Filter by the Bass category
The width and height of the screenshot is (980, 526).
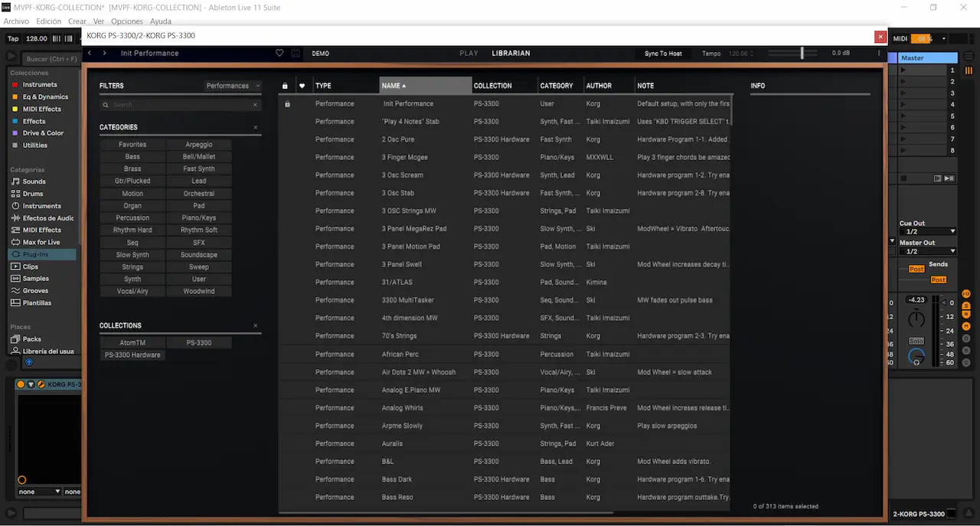click(132, 157)
